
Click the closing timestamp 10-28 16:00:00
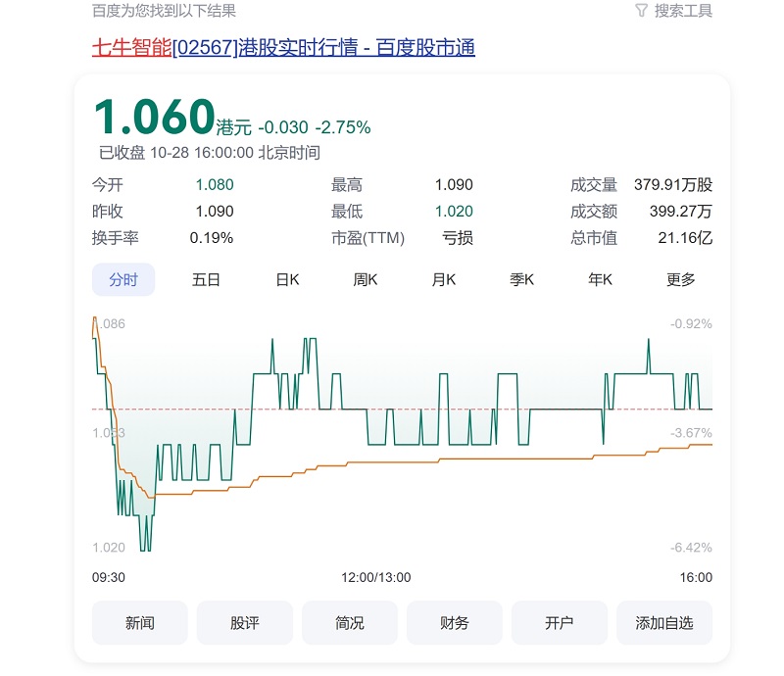202,153
